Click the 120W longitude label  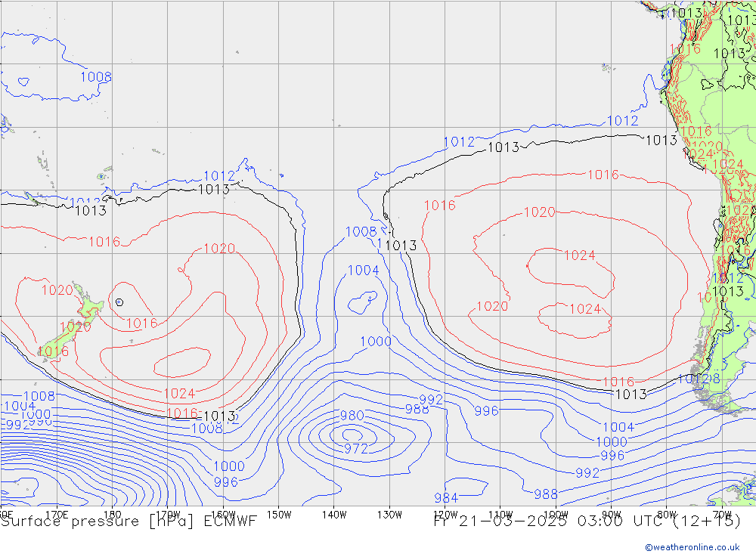coord(445,515)
